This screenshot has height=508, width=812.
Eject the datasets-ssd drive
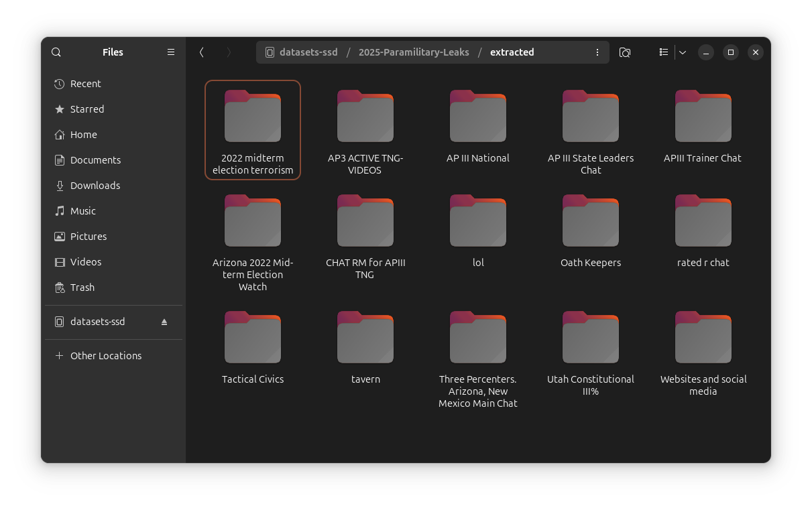tap(164, 322)
